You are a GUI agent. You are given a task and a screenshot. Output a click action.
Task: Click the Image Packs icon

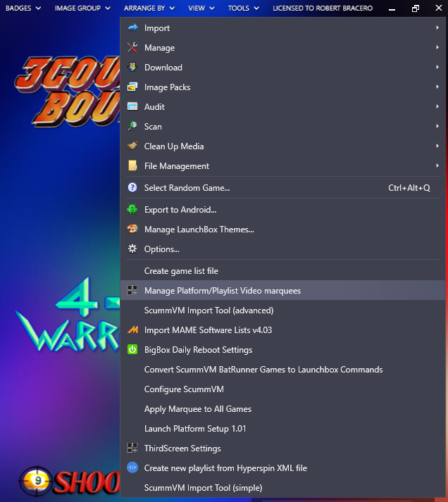132,87
